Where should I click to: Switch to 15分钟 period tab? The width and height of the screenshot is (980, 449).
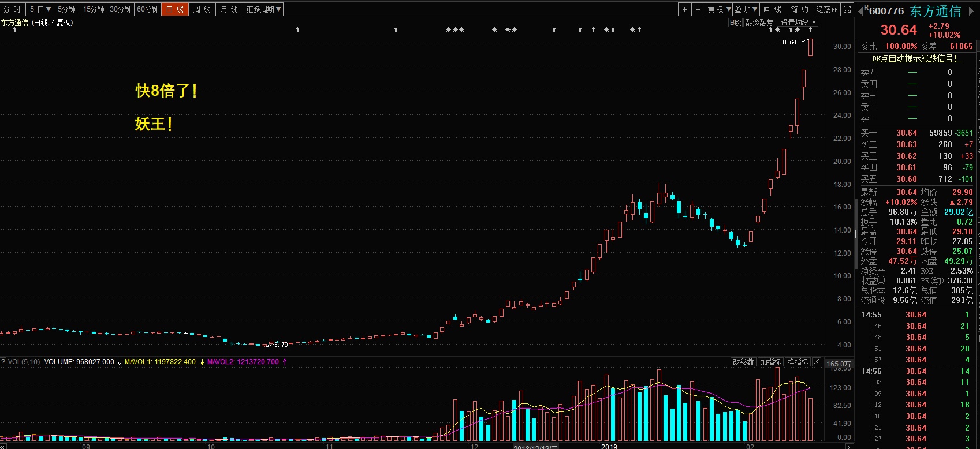click(x=94, y=9)
